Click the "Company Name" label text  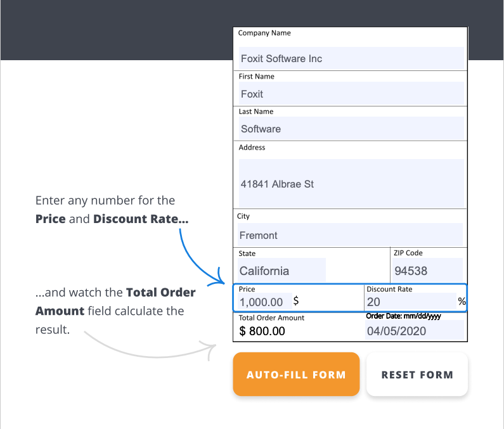[x=264, y=33]
